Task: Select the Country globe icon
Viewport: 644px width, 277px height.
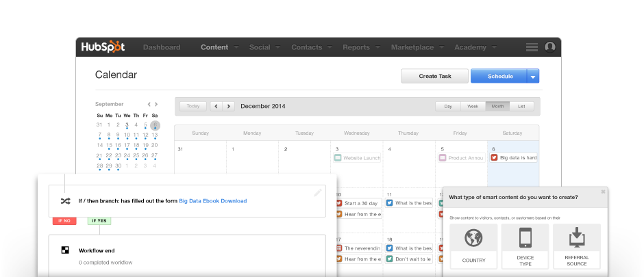Action: click(x=473, y=239)
